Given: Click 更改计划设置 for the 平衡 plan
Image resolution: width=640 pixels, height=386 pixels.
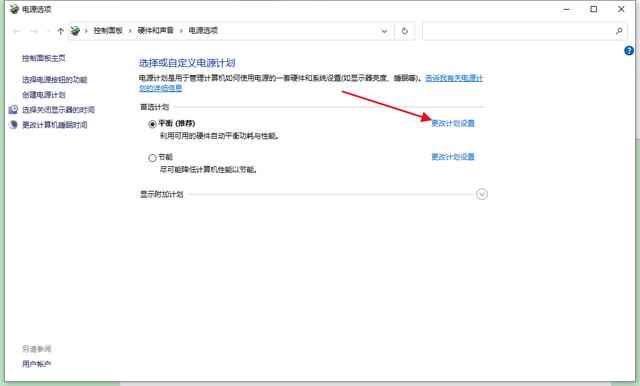Looking at the screenshot, I should (x=453, y=123).
